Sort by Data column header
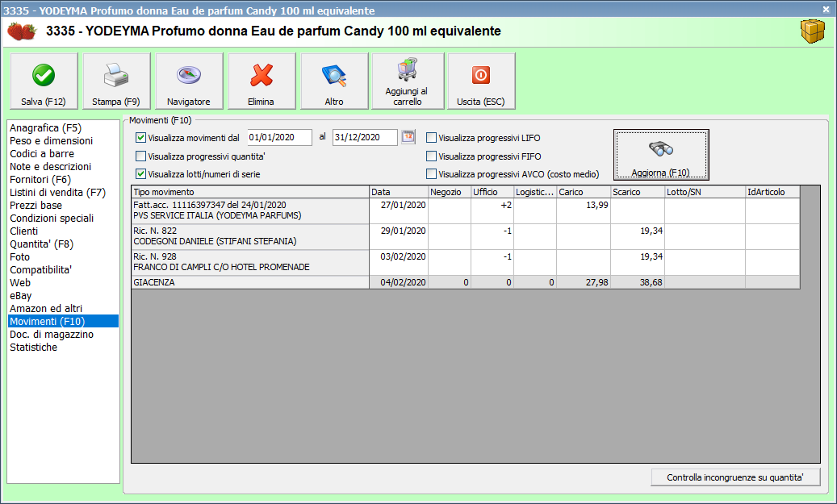Viewport: 837px width, 504px height. pyautogui.click(x=399, y=192)
